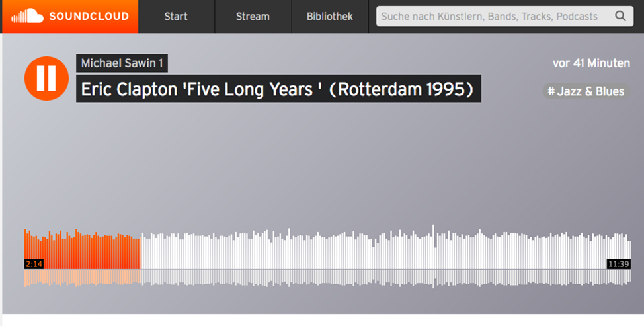Click the 'vor 41 Minuten' upload timestamp
Viewport: 644px width, 326px height.
[x=591, y=63]
